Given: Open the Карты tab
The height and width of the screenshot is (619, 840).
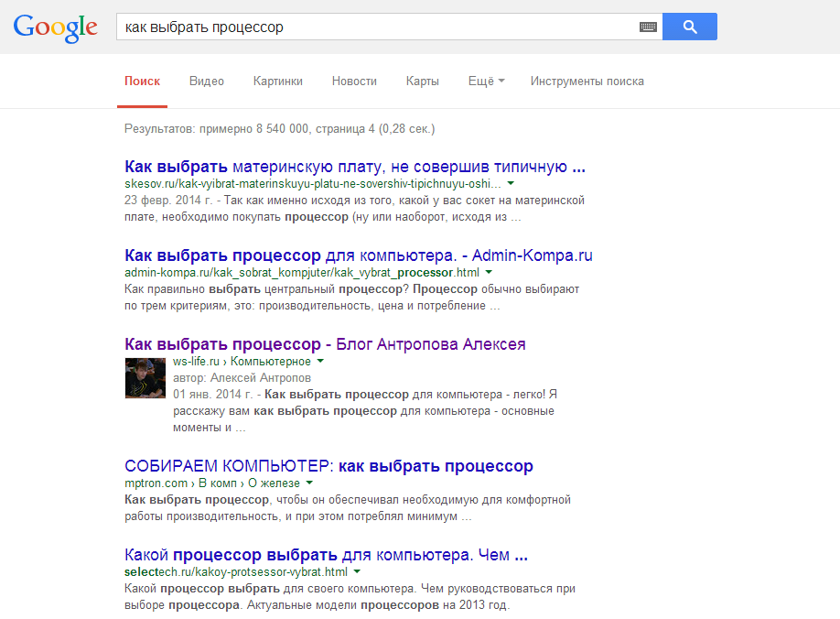Looking at the screenshot, I should [423, 81].
